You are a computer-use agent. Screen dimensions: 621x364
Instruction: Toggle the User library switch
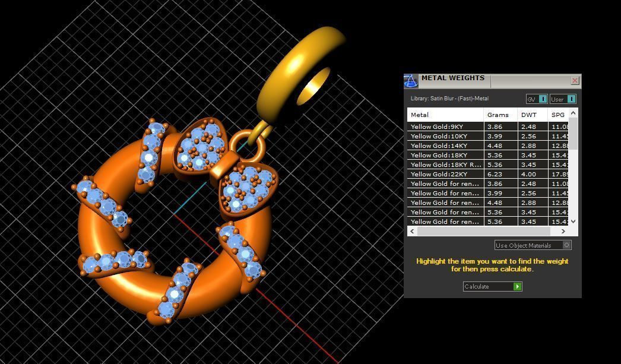point(563,99)
